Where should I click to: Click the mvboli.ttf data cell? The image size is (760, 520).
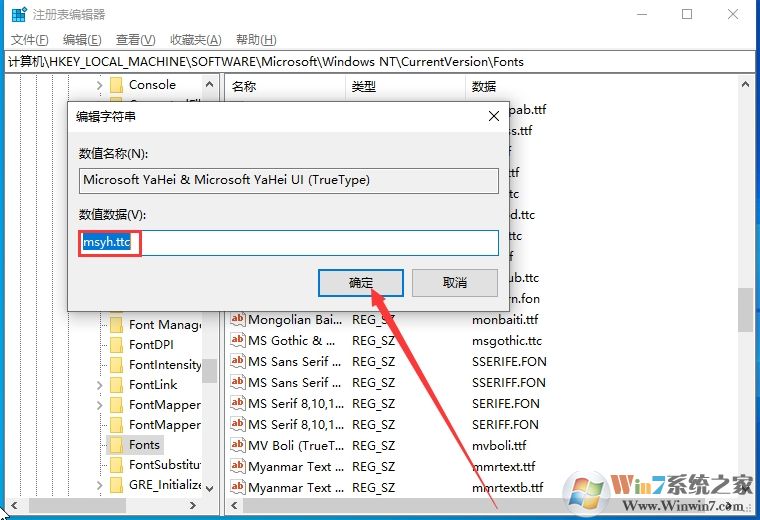click(x=499, y=445)
